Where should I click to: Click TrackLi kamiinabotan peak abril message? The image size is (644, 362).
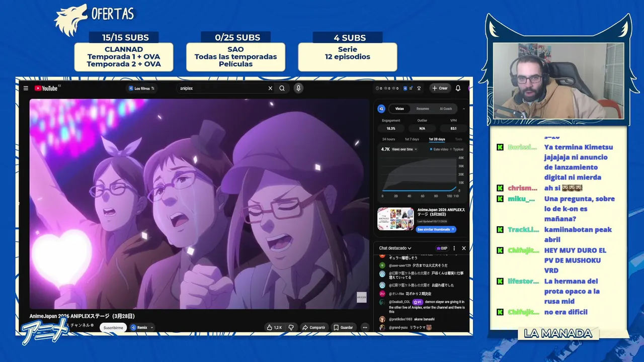coord(578,235)
